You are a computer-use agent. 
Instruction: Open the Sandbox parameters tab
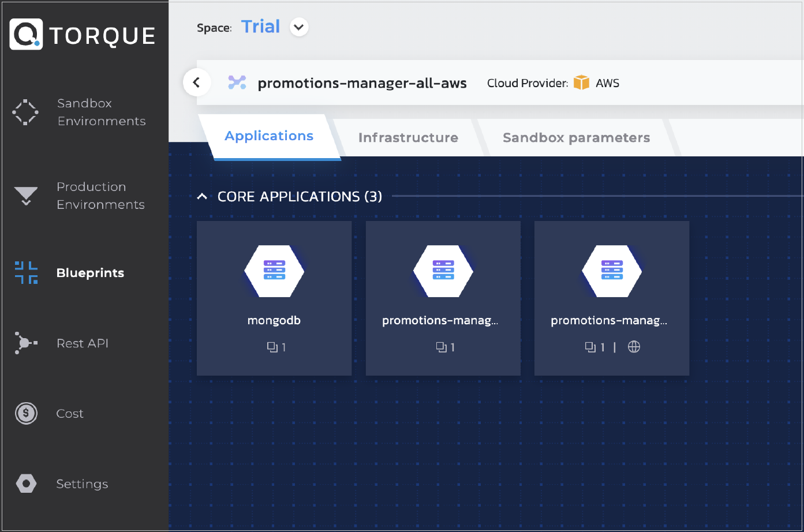576,137
